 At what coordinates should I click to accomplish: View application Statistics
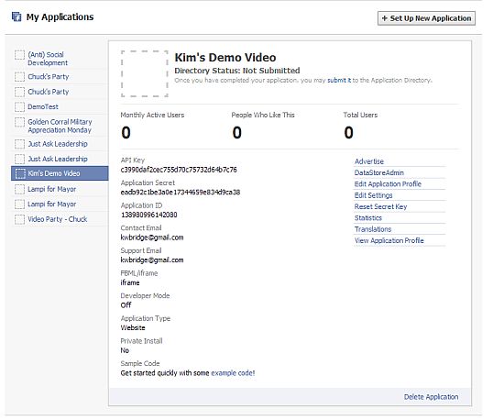click(368, 217)
